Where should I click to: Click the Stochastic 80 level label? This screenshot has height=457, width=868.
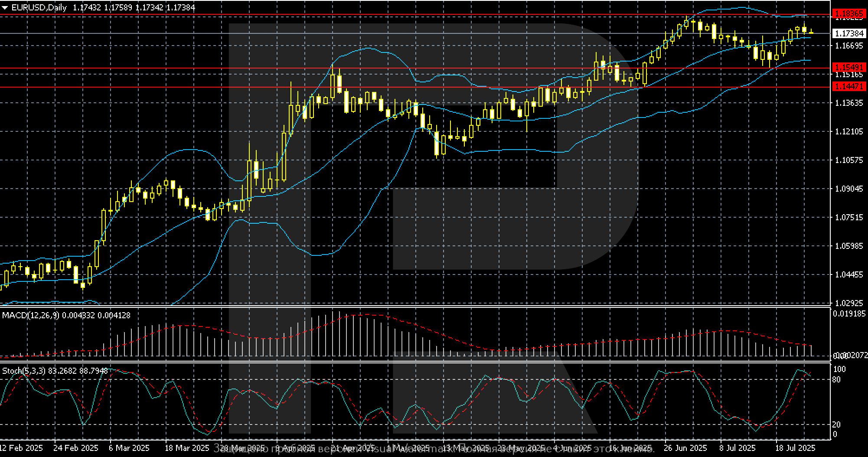tap(837, 380)
